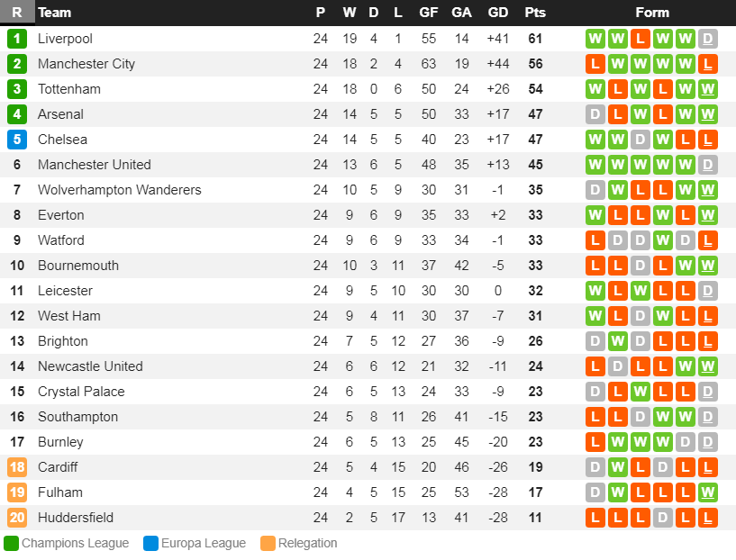Click the blue Europa League legend swatch
The image size is (736, 560).
150,543
